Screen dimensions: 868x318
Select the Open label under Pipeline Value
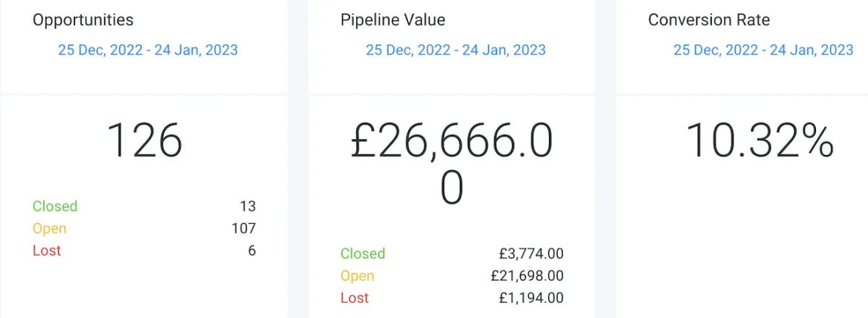point(357,276)
